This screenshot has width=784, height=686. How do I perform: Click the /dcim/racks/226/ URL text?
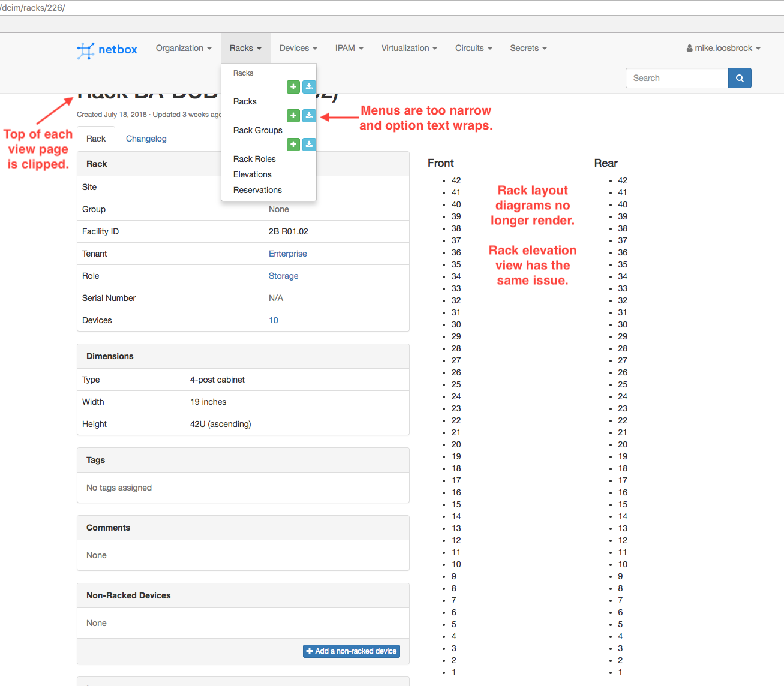pos(33,8)
